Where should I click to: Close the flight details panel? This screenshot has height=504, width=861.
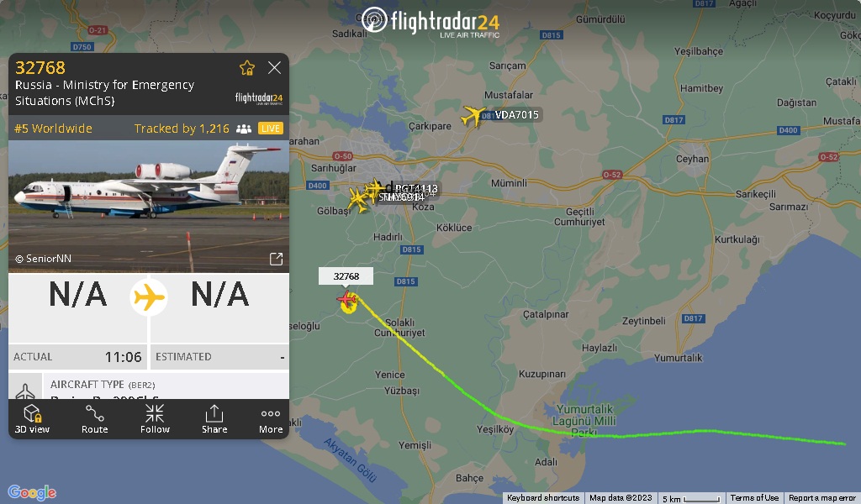tap(275, 67)
